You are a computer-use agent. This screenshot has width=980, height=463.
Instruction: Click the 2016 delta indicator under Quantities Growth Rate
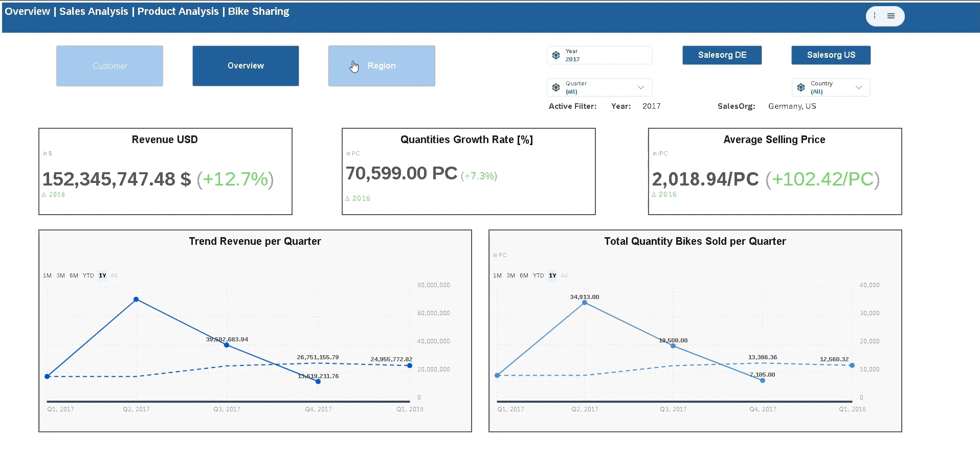coord(358,199)
